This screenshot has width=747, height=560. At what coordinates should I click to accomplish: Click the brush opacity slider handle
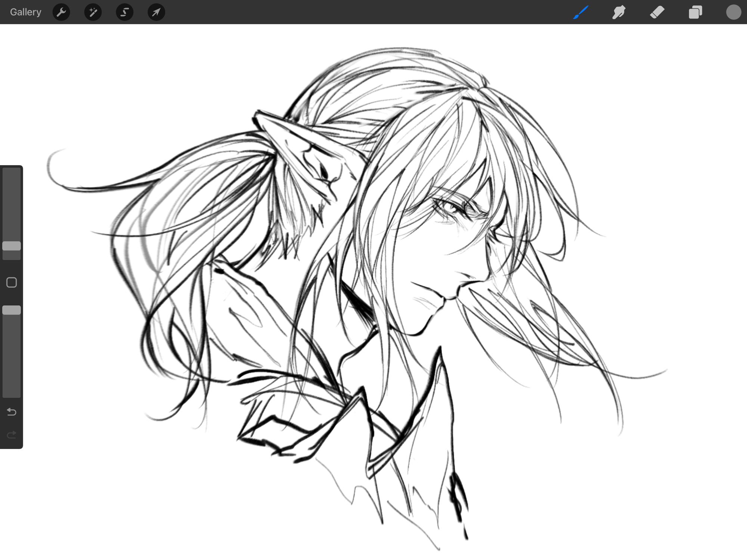coord(12,310)
